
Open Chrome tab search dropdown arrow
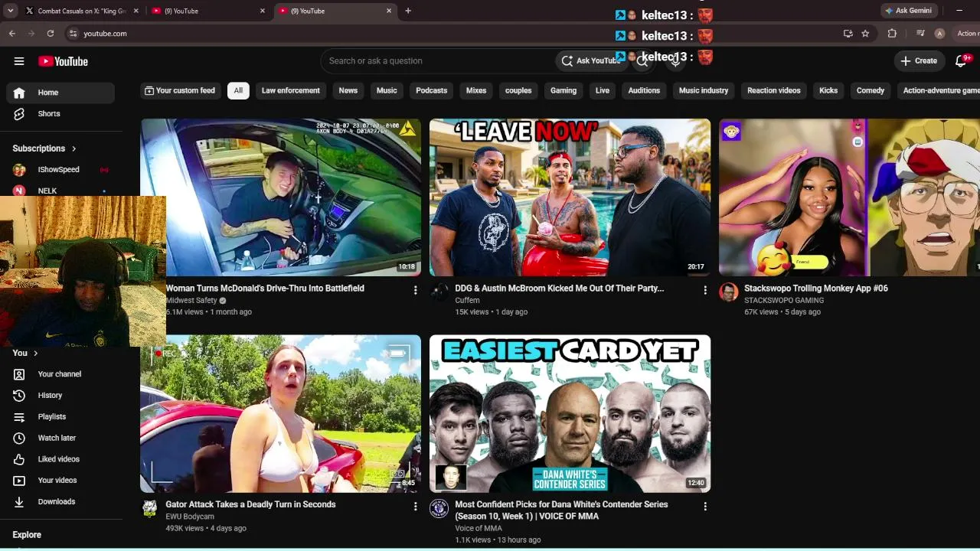click(x=11, y=11)
